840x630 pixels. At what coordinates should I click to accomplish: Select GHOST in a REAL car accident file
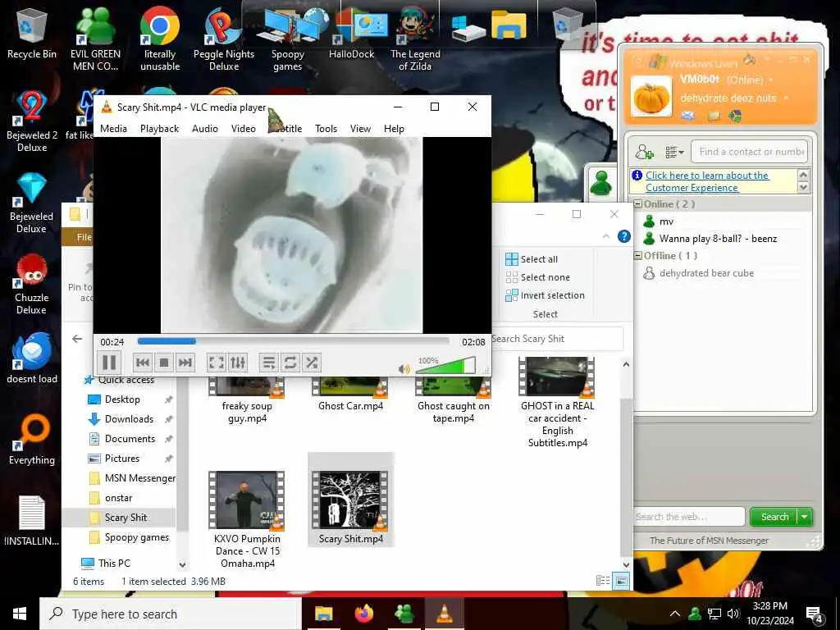pyautogui.click(x=557, y=404)
